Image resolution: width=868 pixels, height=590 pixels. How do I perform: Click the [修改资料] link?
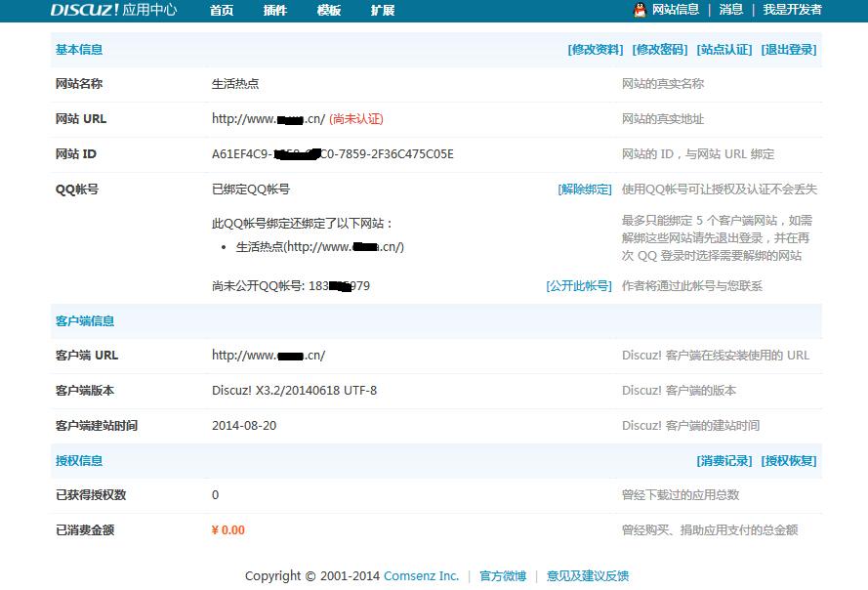595,49
